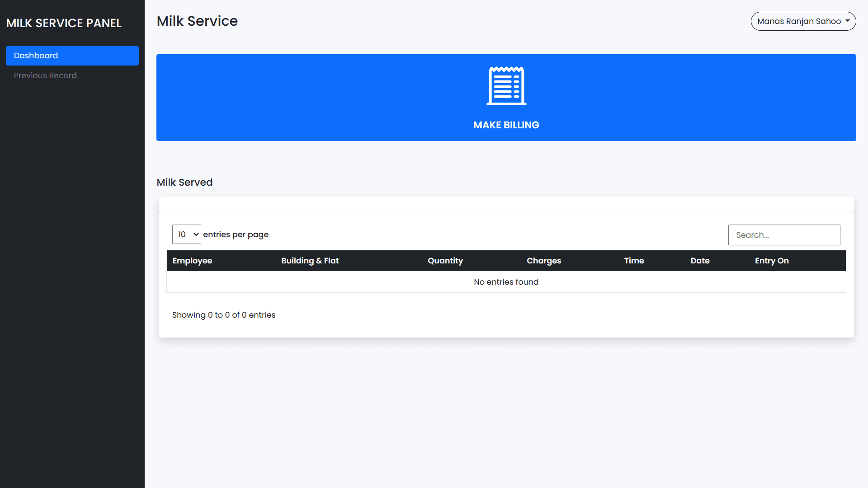The image size is (868, 488).
Task: Sort table by Entry On column
Action: pyautogui.click(x=771, y=261)
